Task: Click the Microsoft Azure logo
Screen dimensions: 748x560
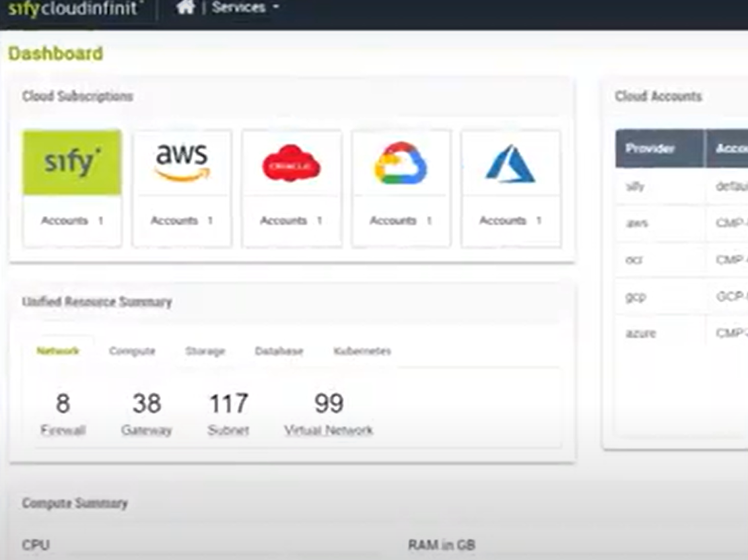Action: pos(510,162)
